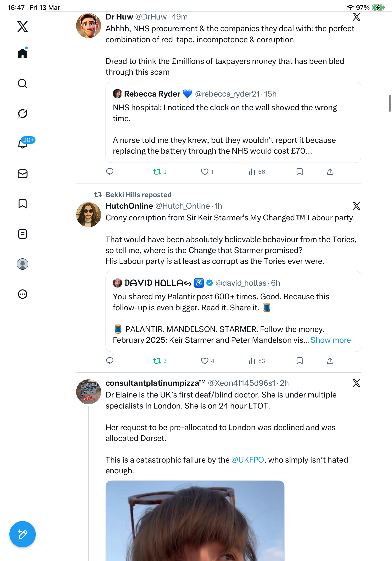Image resolution: width=392 pixels, height=561 pixels.
Task: Open Lists icon in sidebar
Action: (23, 234)
